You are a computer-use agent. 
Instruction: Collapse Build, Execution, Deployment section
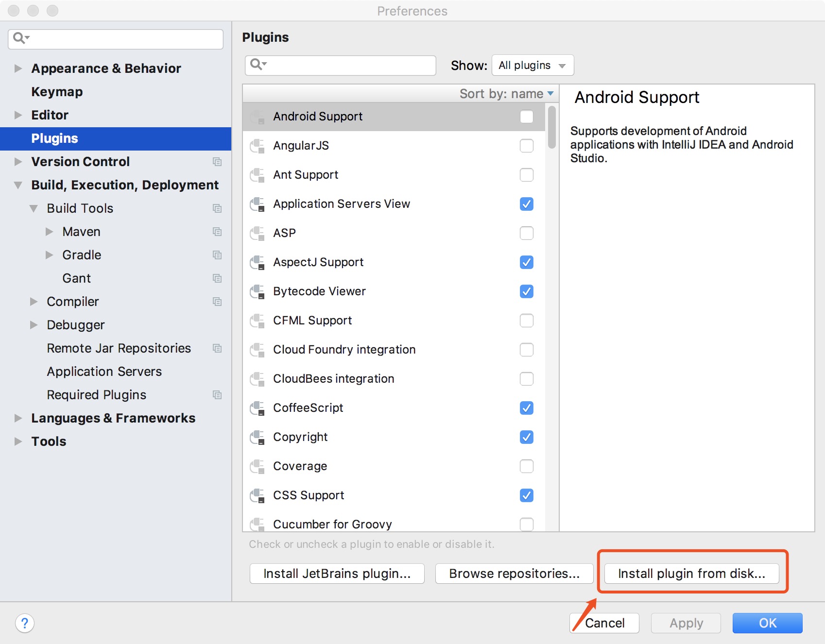18,185
